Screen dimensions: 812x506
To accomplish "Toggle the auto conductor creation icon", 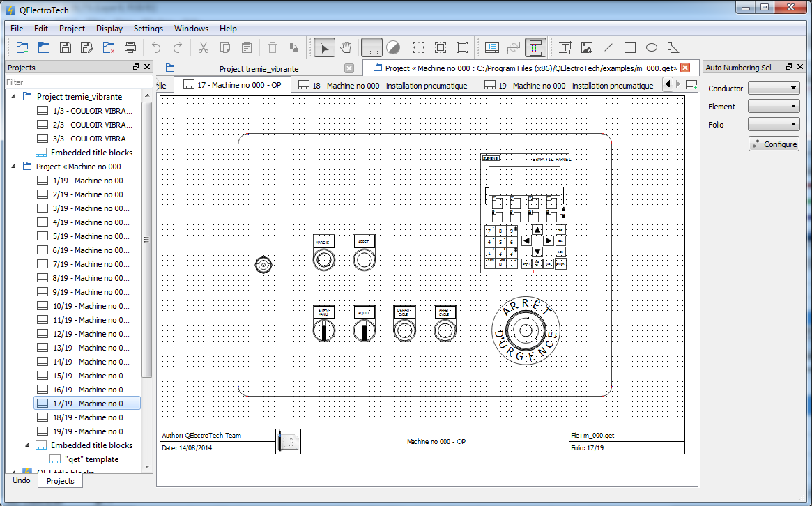I will pos(535,47).
